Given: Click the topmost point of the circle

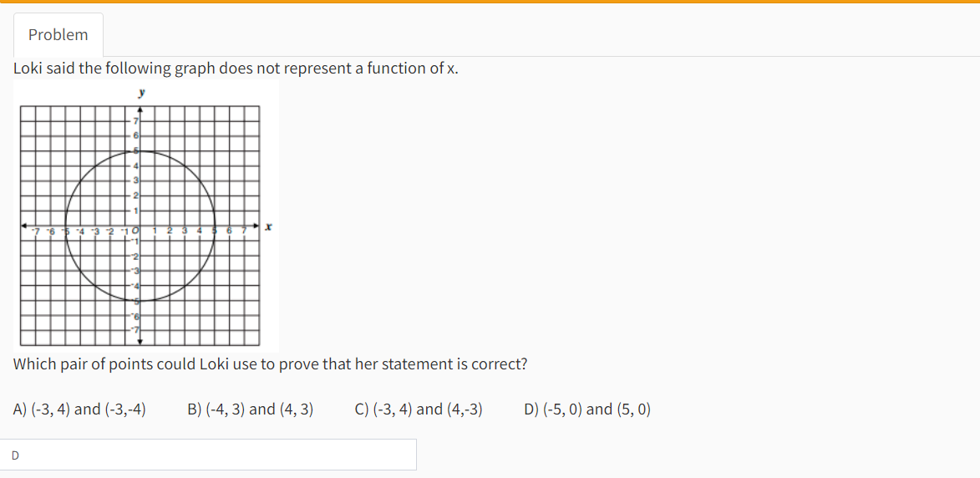Looking at the screenshot, I should [x=140, y=151].
